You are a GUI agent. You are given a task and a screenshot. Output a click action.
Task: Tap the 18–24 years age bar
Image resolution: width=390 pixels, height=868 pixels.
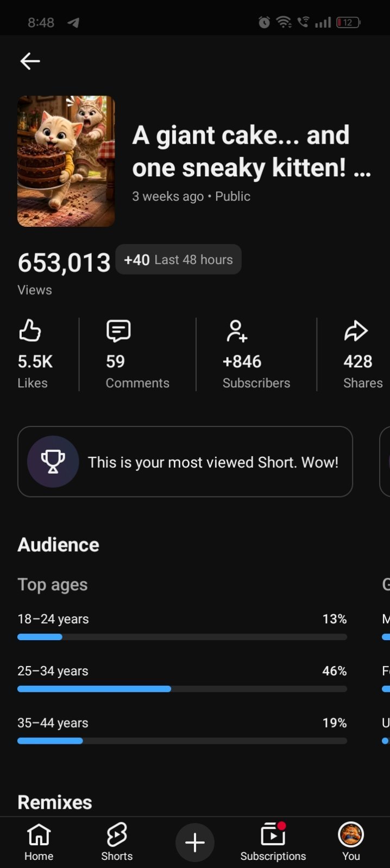point(182,637)
